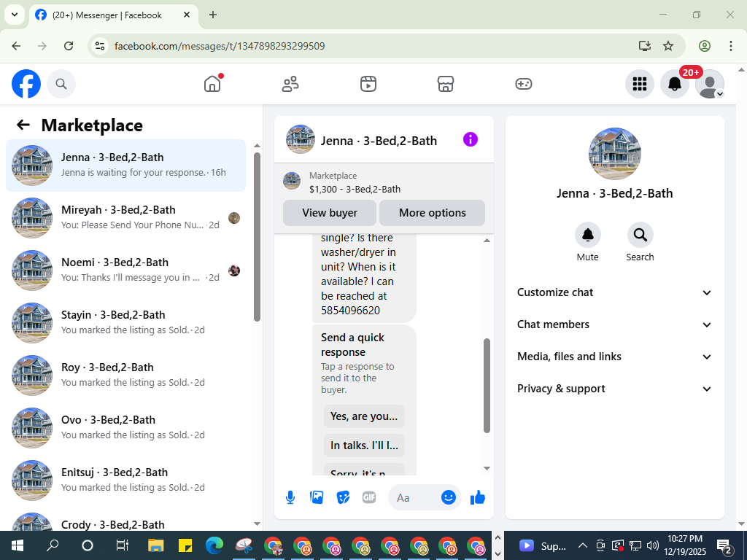This screenshot has width=747, height=560.
Task: Attach a photo with the image icon
Action: (317, 497)
